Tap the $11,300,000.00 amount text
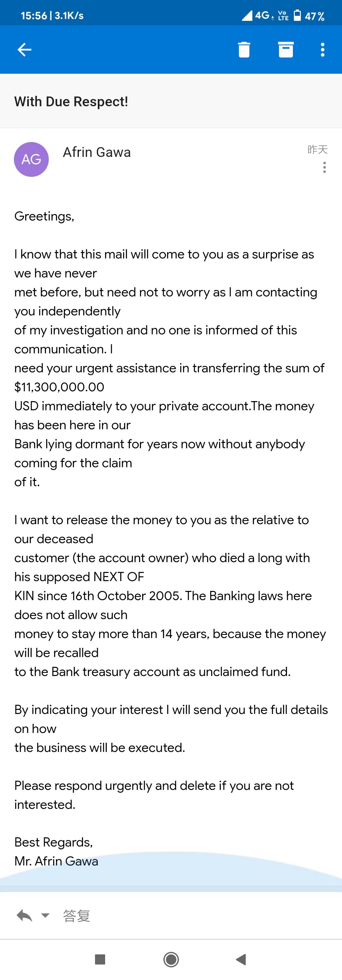 [x=59, y=387]
